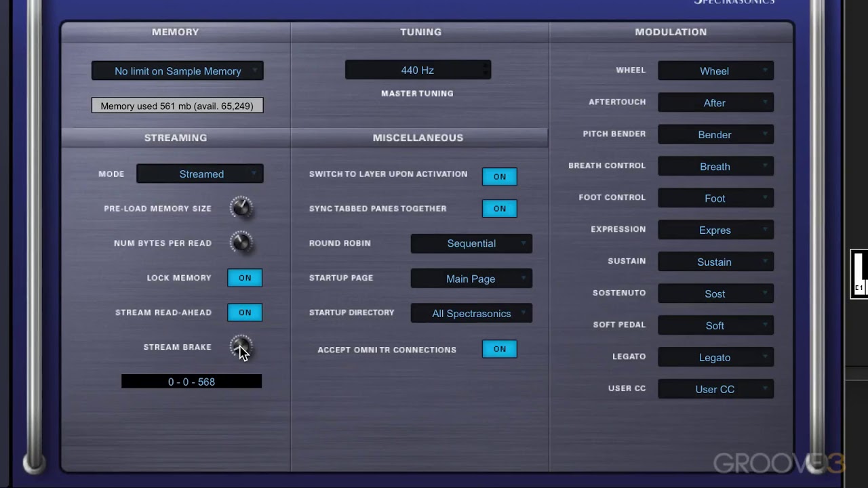
Task: Toggle Sync Tabbed Panes Together switch
Action: click(x=500, y=208)
